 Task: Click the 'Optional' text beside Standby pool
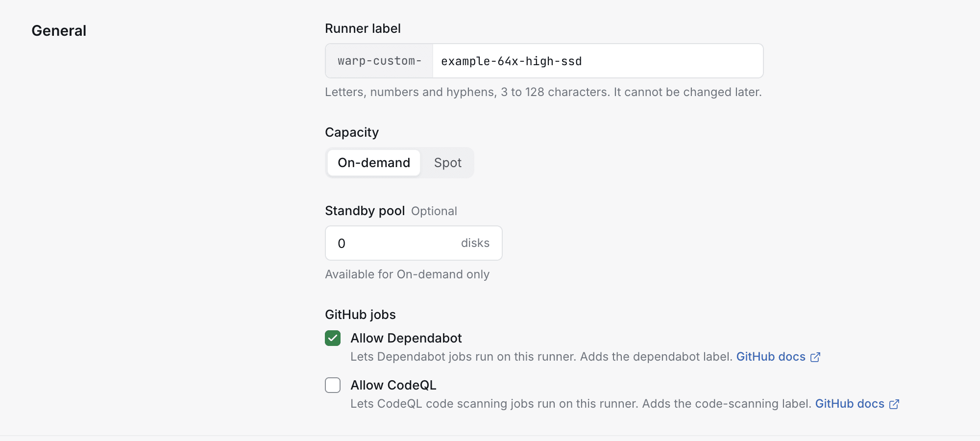point(434,211)
